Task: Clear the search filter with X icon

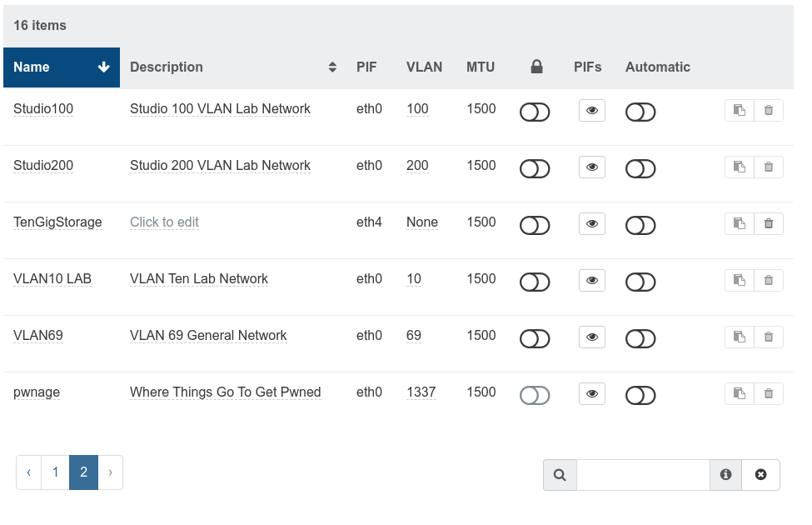Action: coord(760,475)
